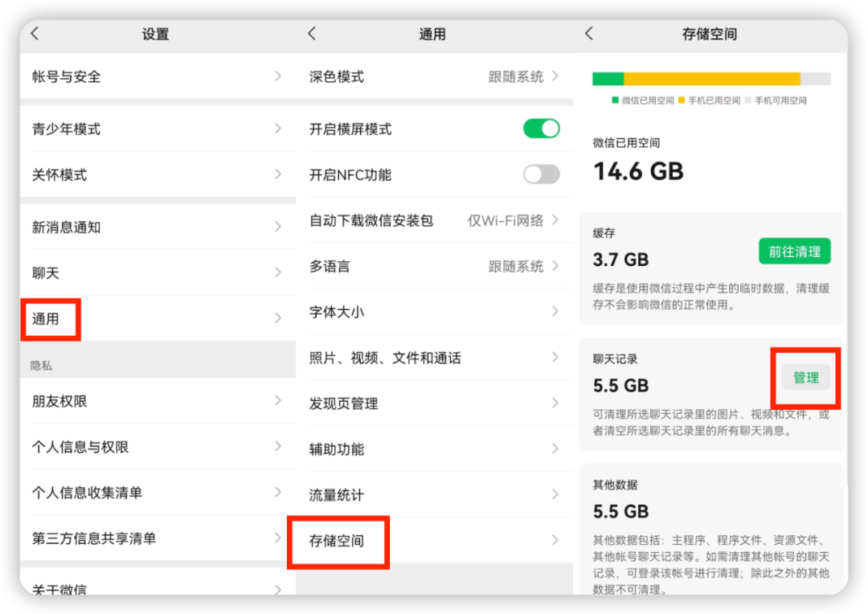The height and width of the screenshot is (614, 868).
Task: Open 自动下载微信安装包 option
Action: pos(435,220)
